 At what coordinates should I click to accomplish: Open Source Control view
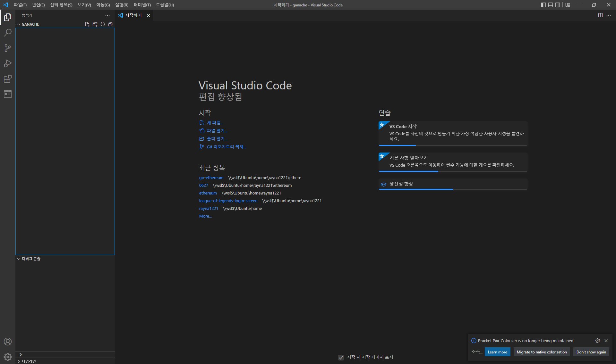8,48
